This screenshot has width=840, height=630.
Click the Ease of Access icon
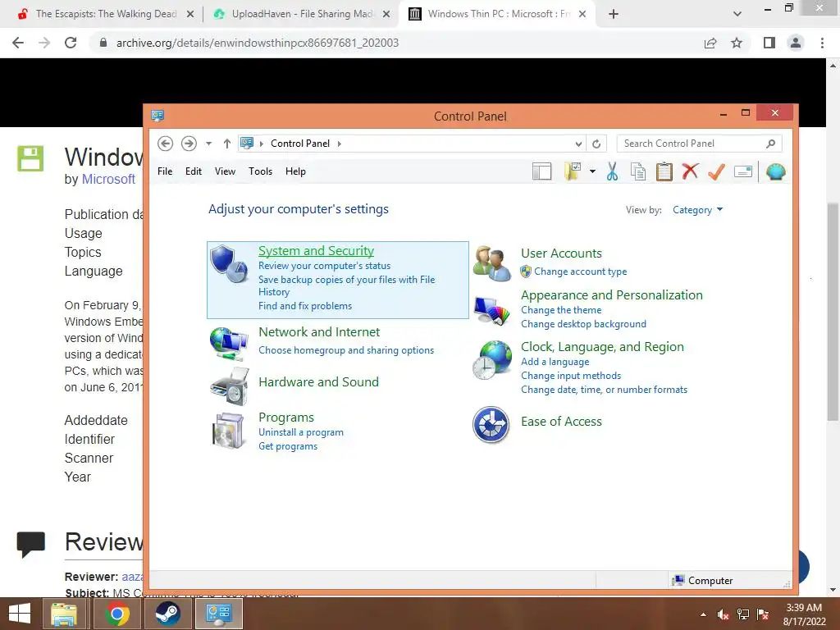pyautogui.click(x=491, y=425)
